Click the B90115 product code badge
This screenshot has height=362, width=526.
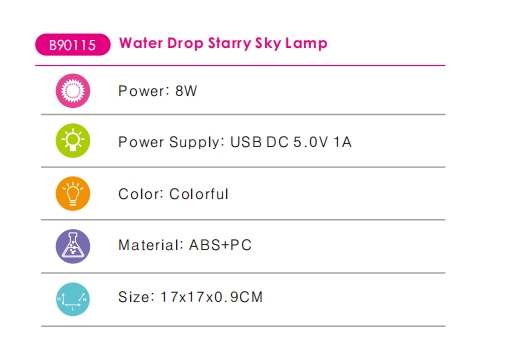point(73,44)
